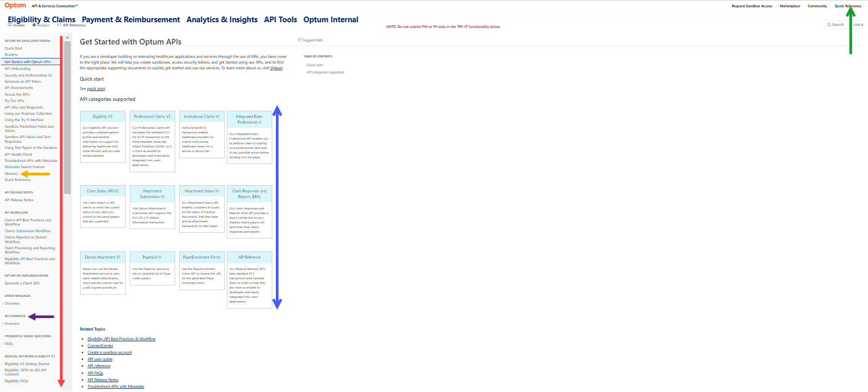The image size is (868, 392).
Task: Open the Dental Attachment V1 card
Action: click(x=103, y=273)
